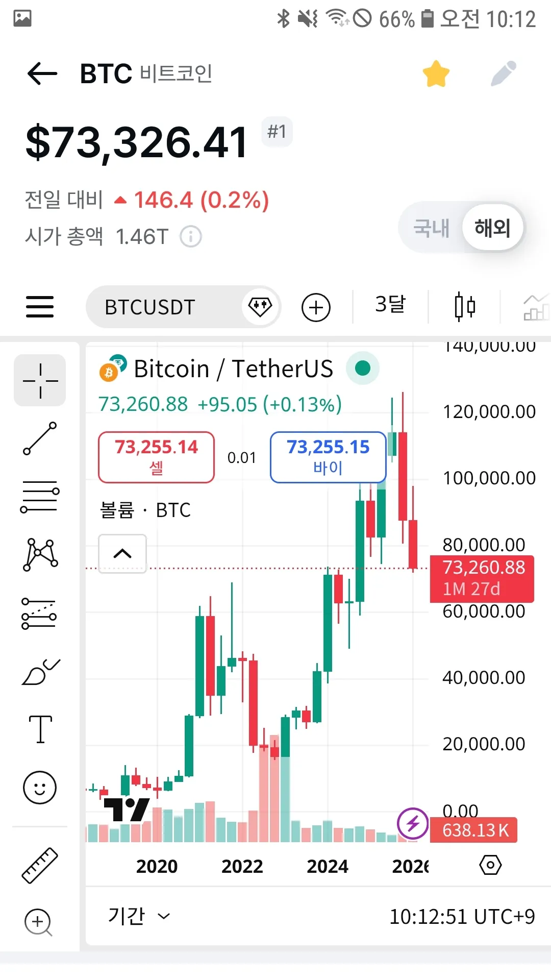Tap the 73,255.15 바이 buy button
This screenshot has height=980, width=551.
tap(328, 457)
